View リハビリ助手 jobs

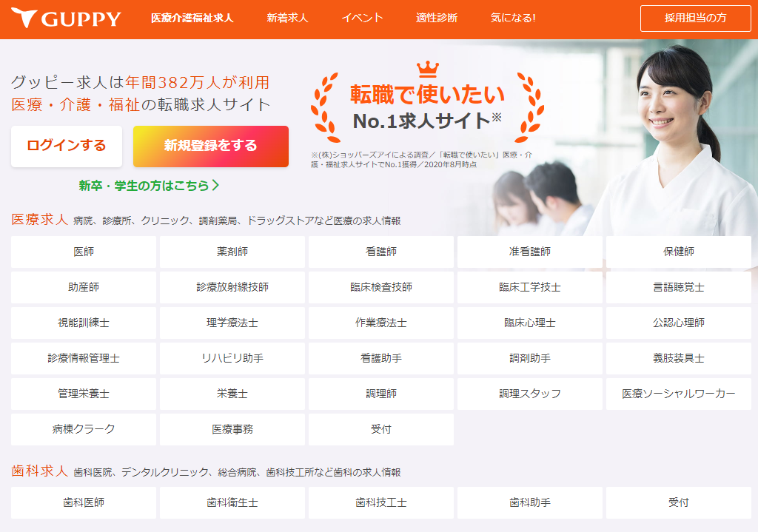point(232,359)
